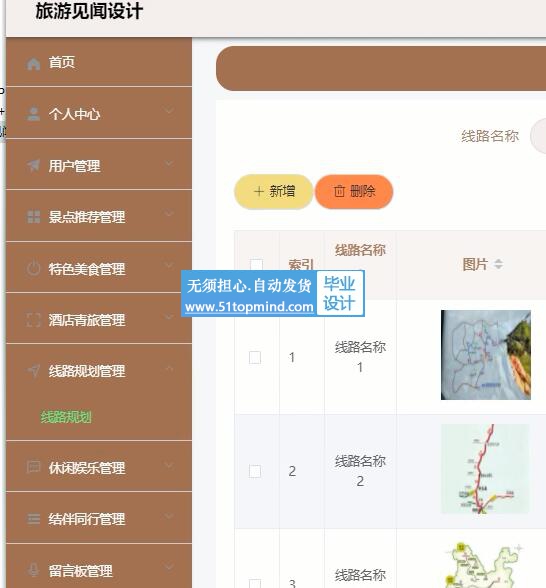Collapse the 线路规划管理 menu chevron
This screenshot has height=588, width=546.
[169, 369]
